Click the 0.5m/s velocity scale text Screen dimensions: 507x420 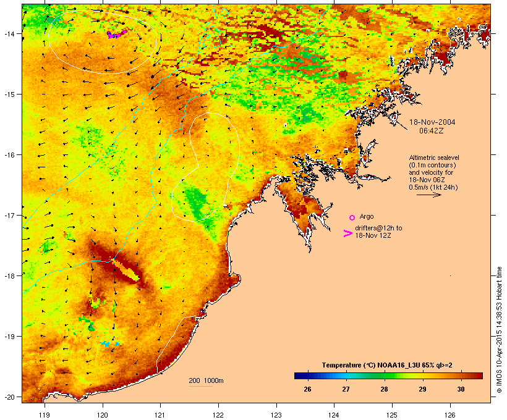point(433,187)
